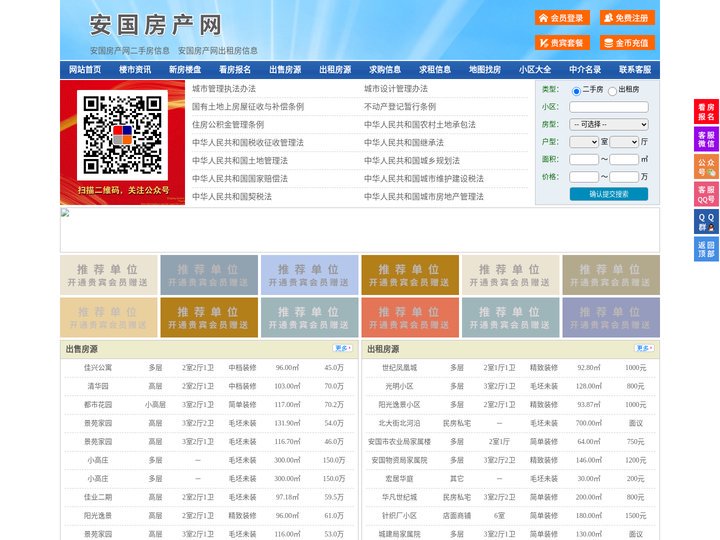The height and width of the screenshot is (540, 720).
Task: Open the 安国物资局家属院 rental listing
Action: [399, 460]
